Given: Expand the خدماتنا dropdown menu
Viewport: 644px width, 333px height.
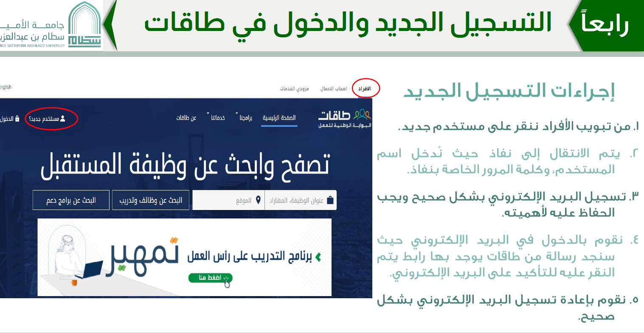Looking at the screenshot, I should point(217,118).
